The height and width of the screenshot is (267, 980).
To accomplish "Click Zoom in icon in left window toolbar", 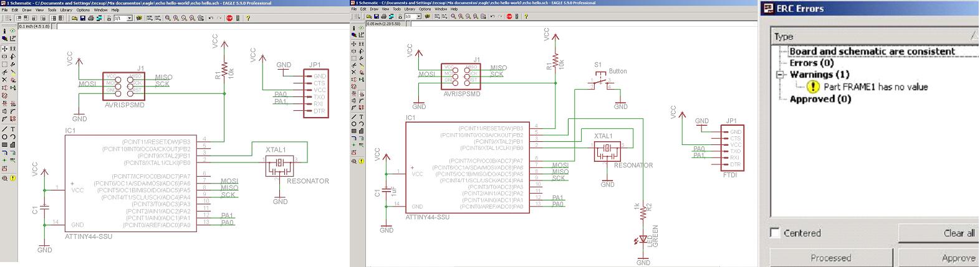I will (x=176, y=18).
